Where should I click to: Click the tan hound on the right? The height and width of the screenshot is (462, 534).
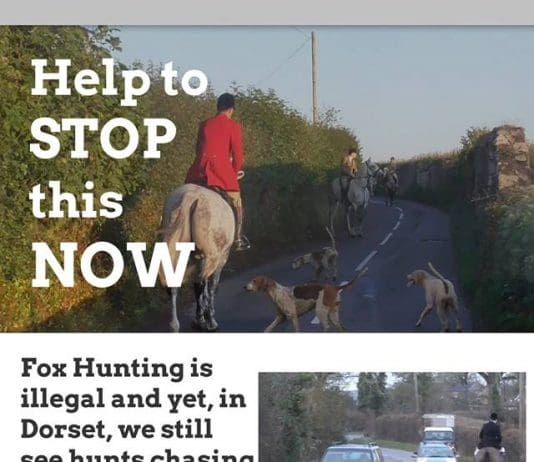pos(434,296)
